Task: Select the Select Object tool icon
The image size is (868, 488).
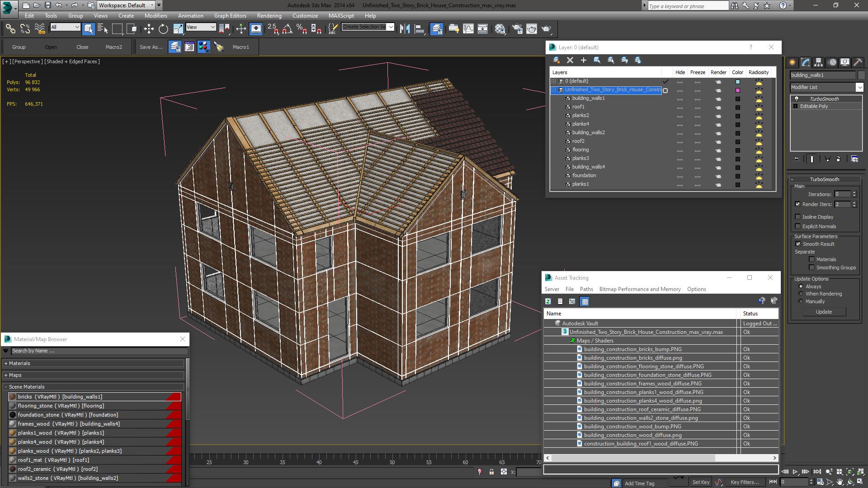Action: coord(88,28)
